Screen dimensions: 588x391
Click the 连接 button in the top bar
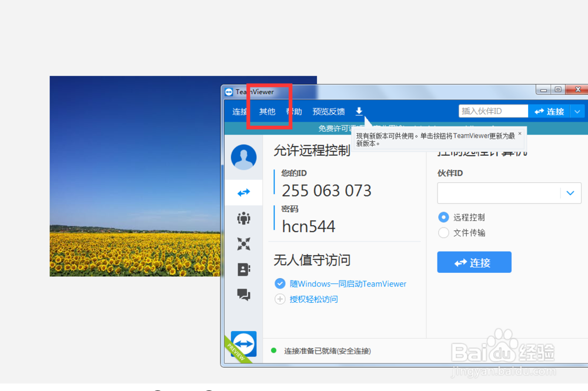tap(549, 111)
